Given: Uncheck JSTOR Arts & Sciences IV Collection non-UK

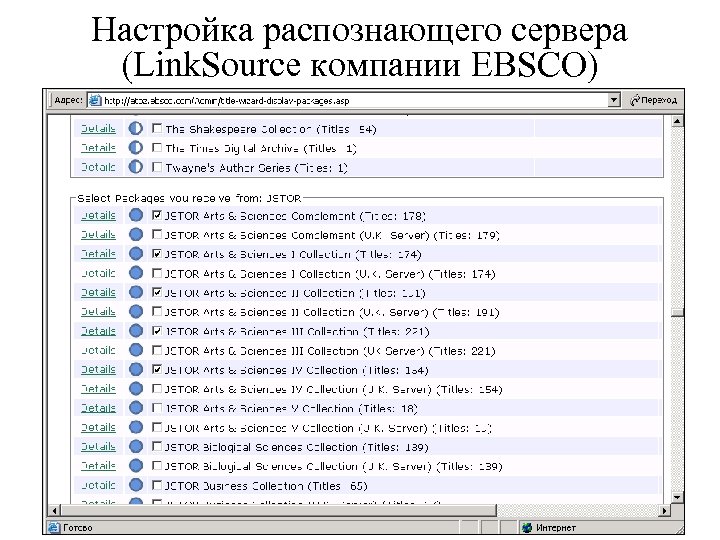Looking at the screenshot, I should pyautogui.click(x=157, y=369).
